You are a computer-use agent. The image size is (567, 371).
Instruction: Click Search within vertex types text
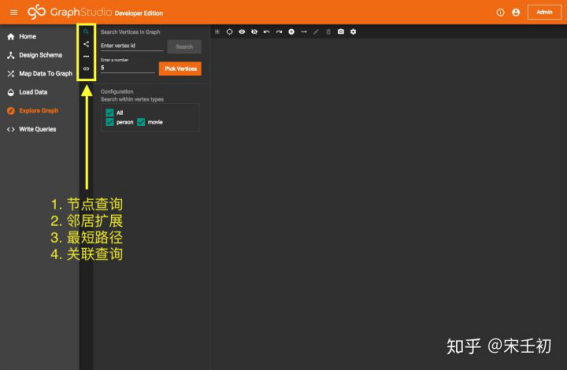pos(132,99)
